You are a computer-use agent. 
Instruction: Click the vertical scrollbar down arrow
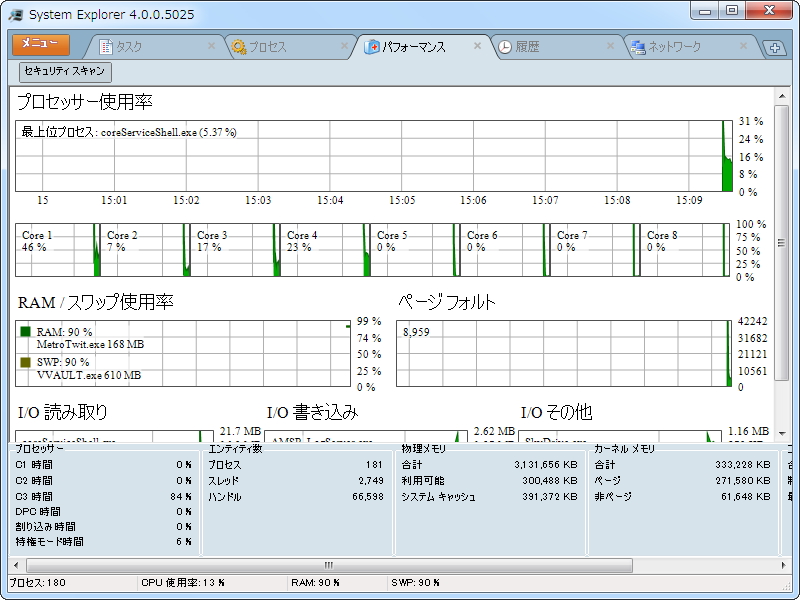click(x=782, y=434)
